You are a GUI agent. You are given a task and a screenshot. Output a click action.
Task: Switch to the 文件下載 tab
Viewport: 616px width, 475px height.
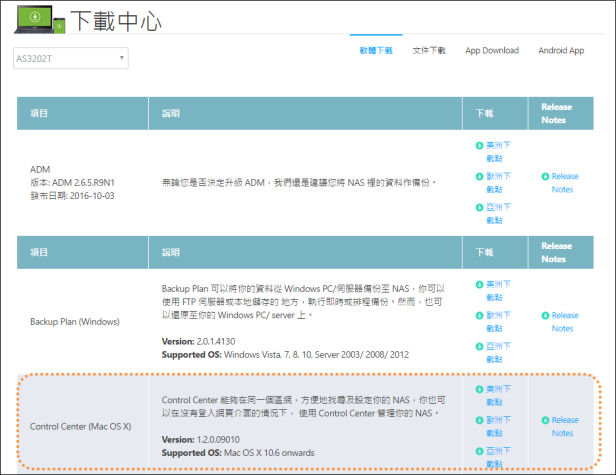[x=429, y=50]
